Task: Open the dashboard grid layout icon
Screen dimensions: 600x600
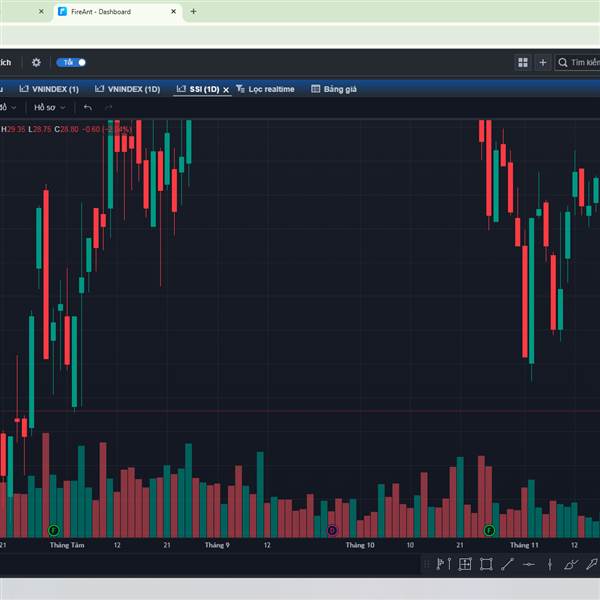Action: pyautogui.click(x=523, y=62)
